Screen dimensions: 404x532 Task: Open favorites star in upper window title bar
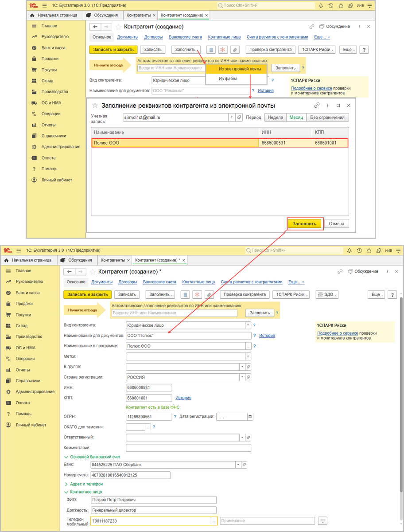342,6
